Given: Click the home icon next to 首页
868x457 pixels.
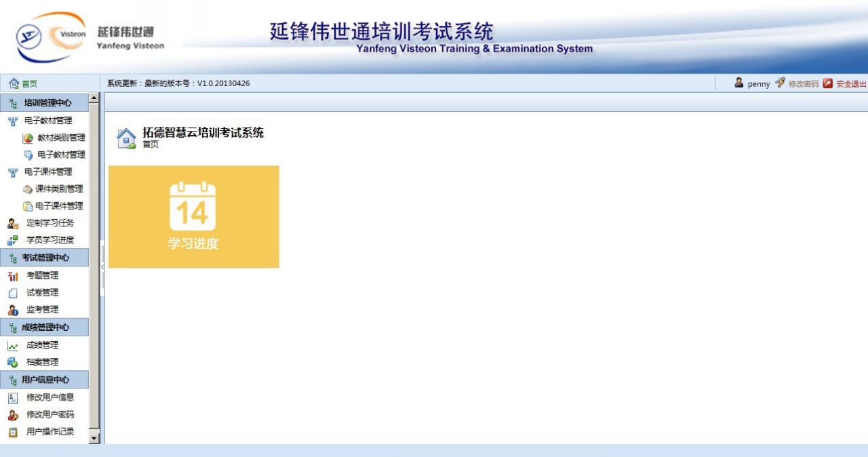Looking at the screenshot, I should [14, 83].
